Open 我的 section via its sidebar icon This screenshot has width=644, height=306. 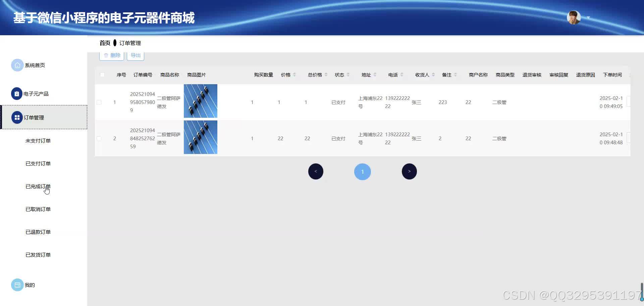pos(17,285)
